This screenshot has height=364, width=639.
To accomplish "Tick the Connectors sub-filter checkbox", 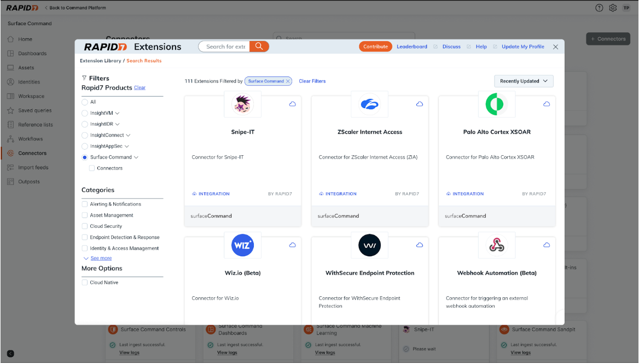I will pyautogui.click(x=92, y=168).
